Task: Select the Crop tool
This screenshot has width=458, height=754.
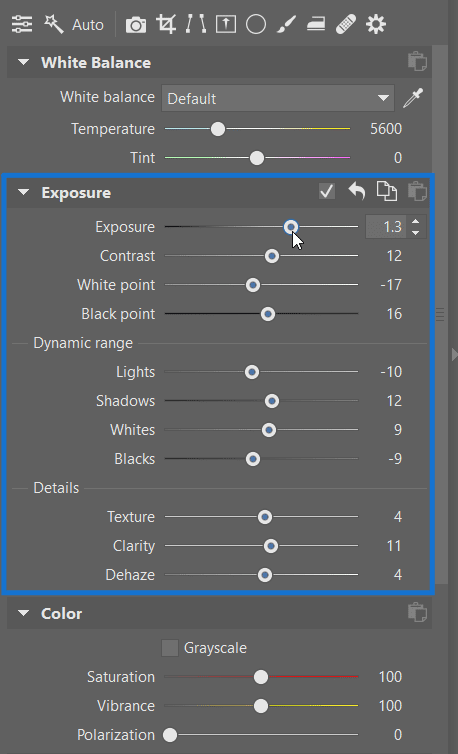Action: point(166,24)
